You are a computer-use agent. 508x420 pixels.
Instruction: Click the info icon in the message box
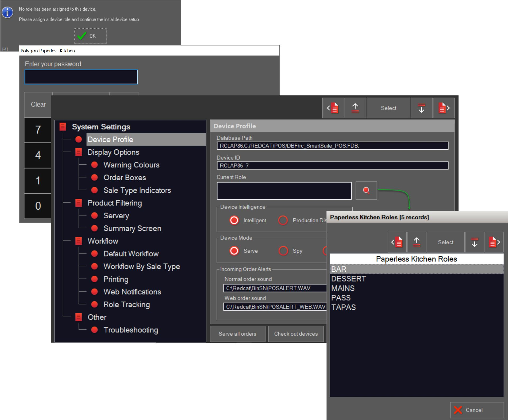7,12
